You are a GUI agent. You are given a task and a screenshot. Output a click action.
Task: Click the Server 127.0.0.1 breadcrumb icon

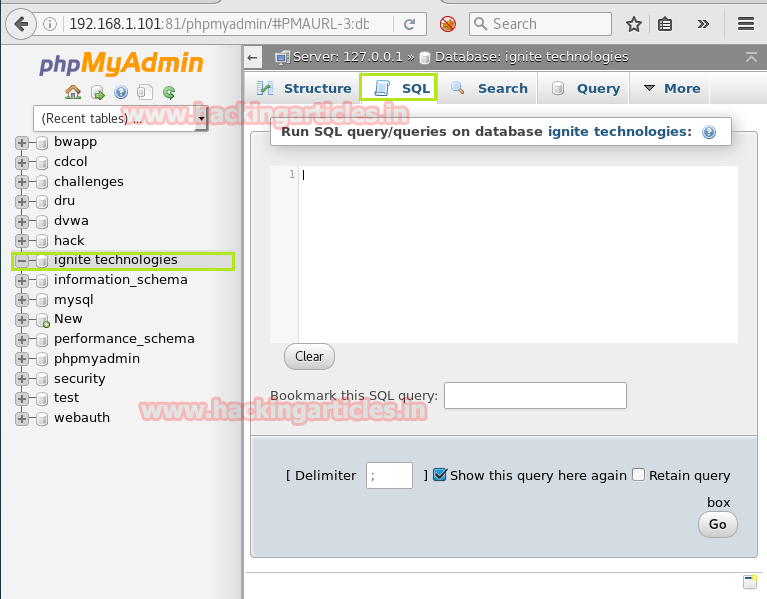coord(282,58)
